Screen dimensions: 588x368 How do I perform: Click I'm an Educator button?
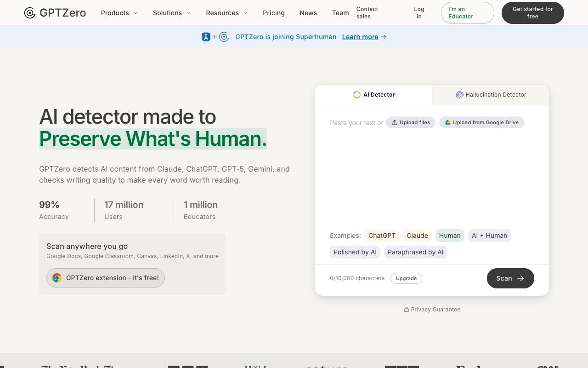point(468,13)
